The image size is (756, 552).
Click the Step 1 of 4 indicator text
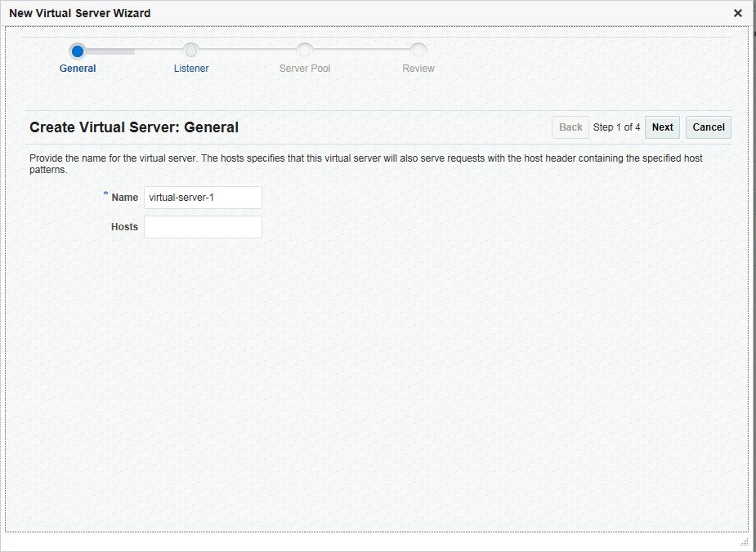click(x=617, y=127)
